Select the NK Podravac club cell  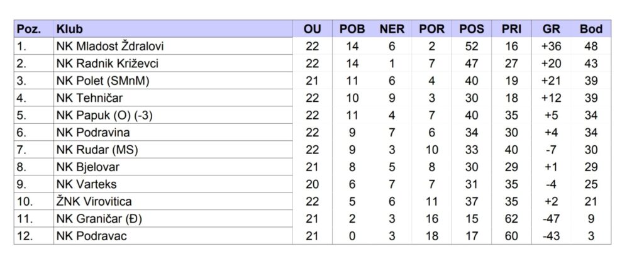pos(92,236)
